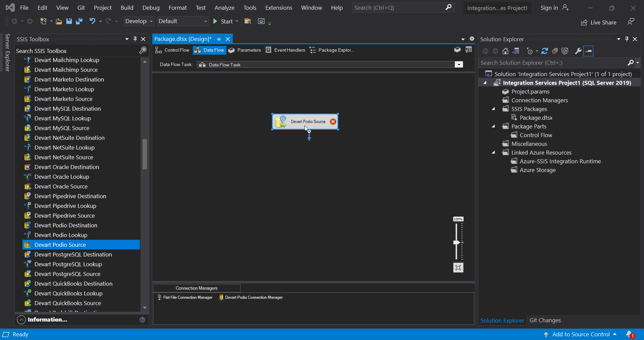Switch to the Control Flow tab
This screenshot has height=340, width=644.
[x=172, y=50]
